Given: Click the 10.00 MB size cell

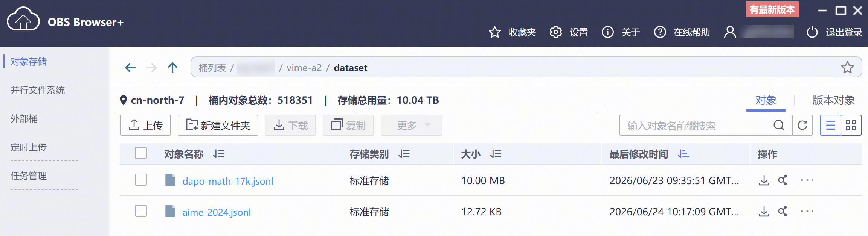Looking at the screenshot, I should (x=483, y=181).
